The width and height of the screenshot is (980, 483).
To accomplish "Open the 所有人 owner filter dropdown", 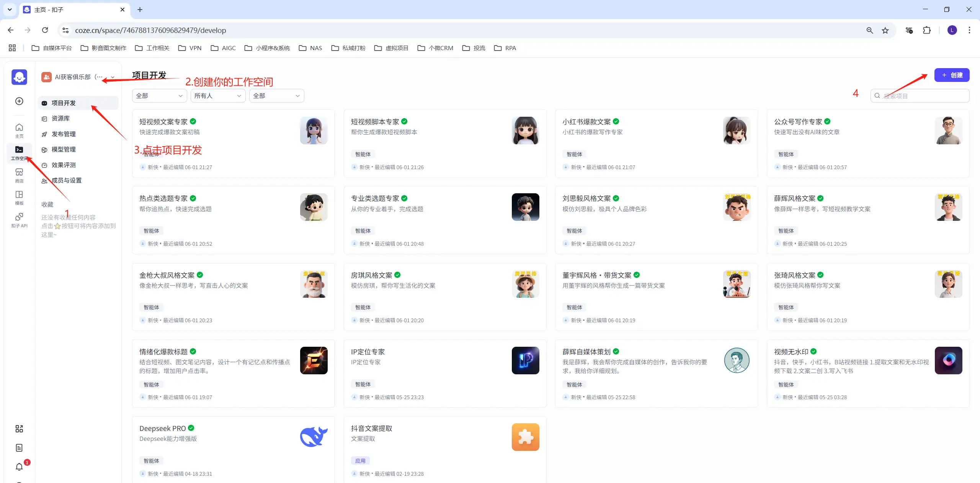I will 217,96.
